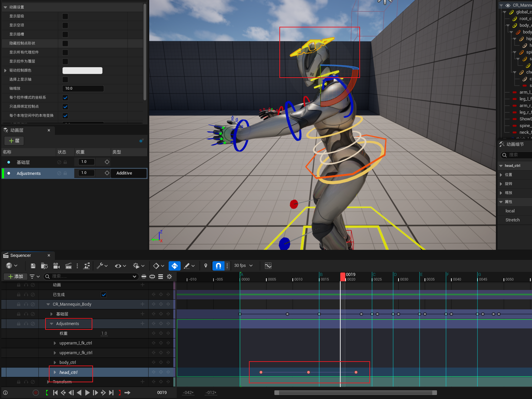Toggle the generated track checkbox
The height and width of the screenshot is (399, 532).
104,295
